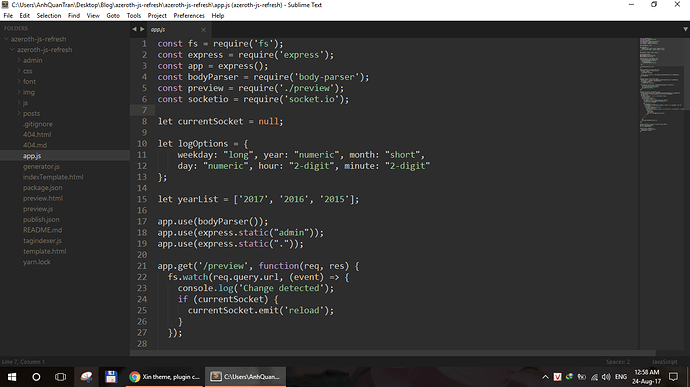The image size is (690, 387).
Task: Click the minimap code preview
Action: click(x=661, y=85)
